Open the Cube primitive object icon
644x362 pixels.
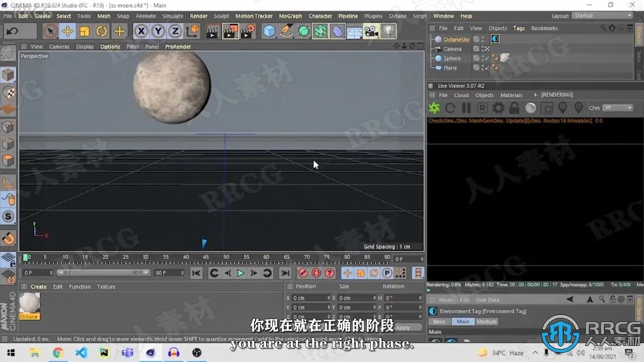pyautogui.click(x=270, y=32)
